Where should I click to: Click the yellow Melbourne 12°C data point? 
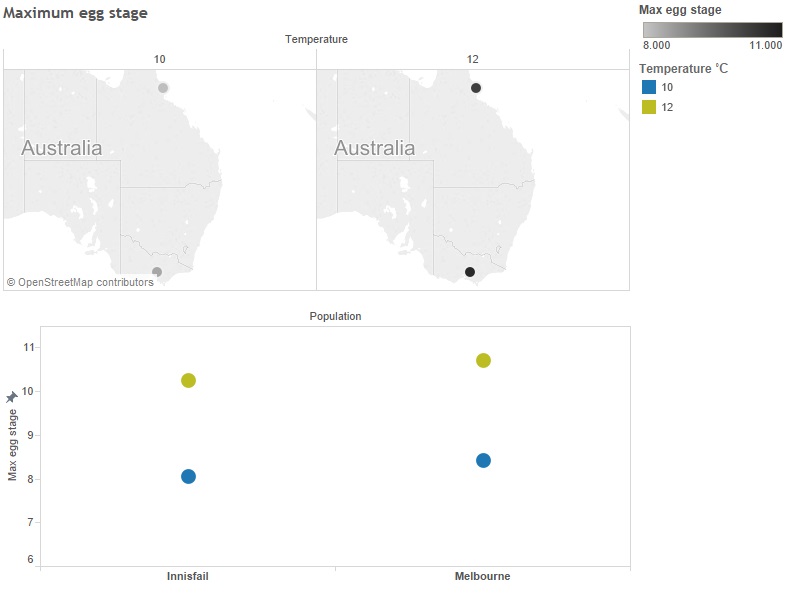(x=483, y=360)
